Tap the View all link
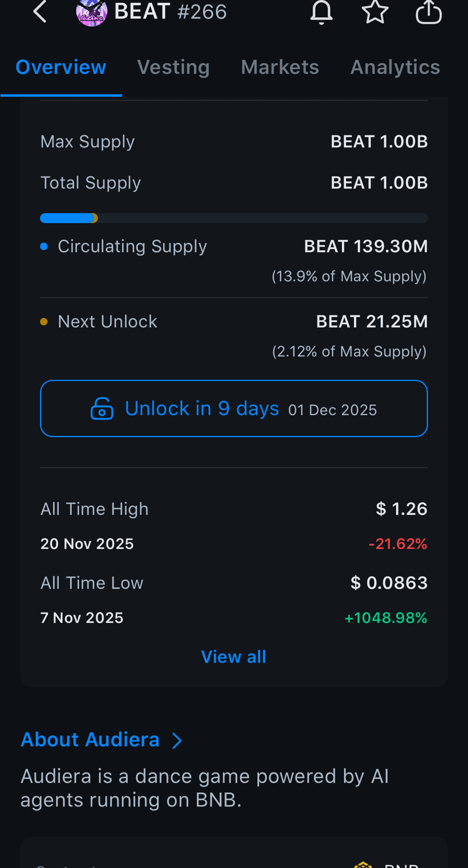Viewport: 468px width, 868px height. [x=233, y=657]
